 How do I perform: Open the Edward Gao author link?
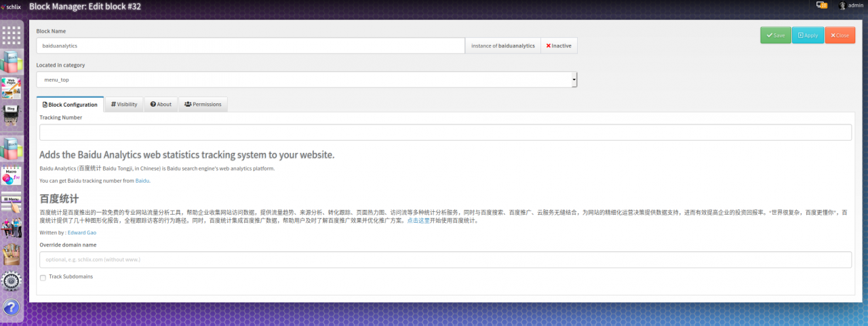pos(82,232)
